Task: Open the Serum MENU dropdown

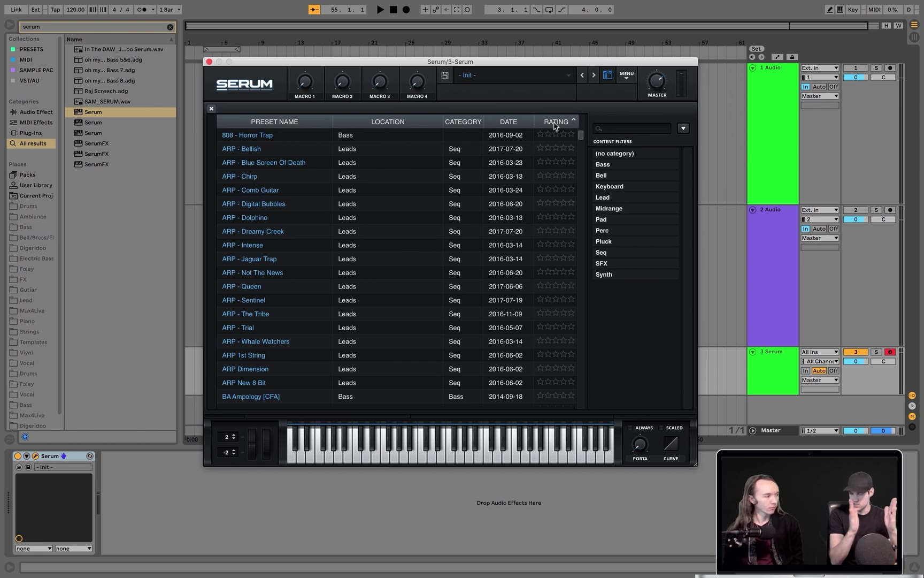Action: (x=627, y=75)
